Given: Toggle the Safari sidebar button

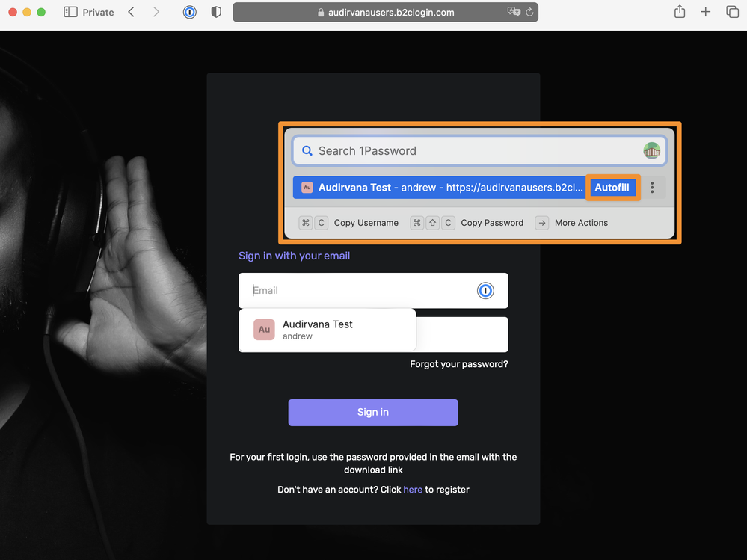Looking at the screenshot, I should 70,12.
